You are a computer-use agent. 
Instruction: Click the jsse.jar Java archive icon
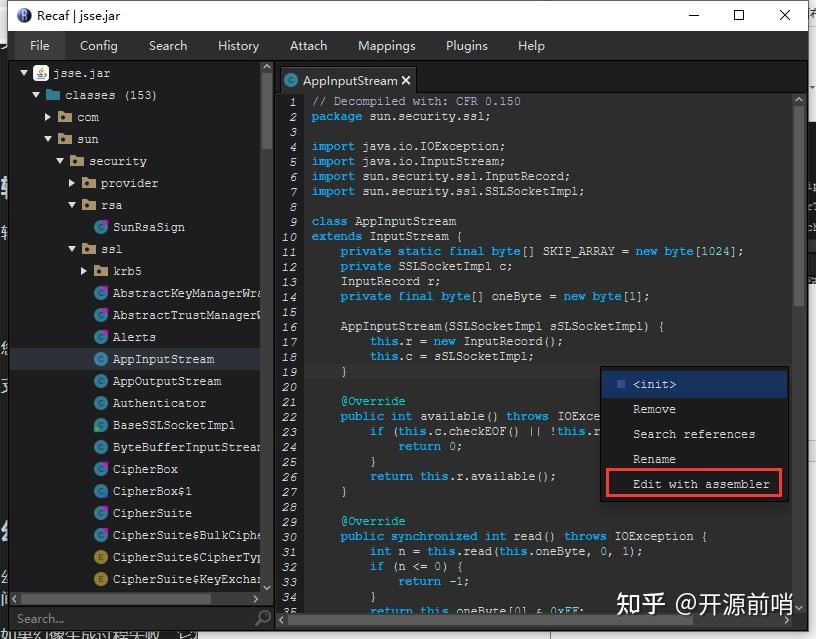pyautogui.click(x=41, y=73)
